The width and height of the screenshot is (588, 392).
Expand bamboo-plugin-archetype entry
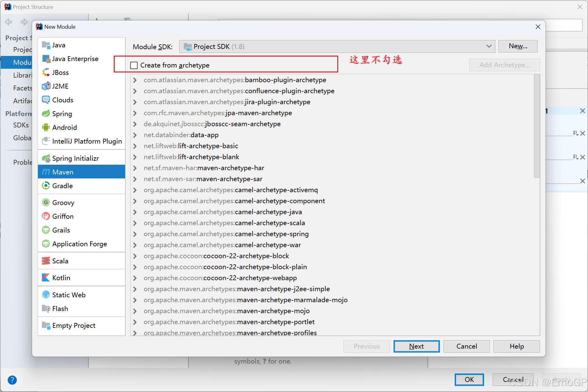coord(135,80)
